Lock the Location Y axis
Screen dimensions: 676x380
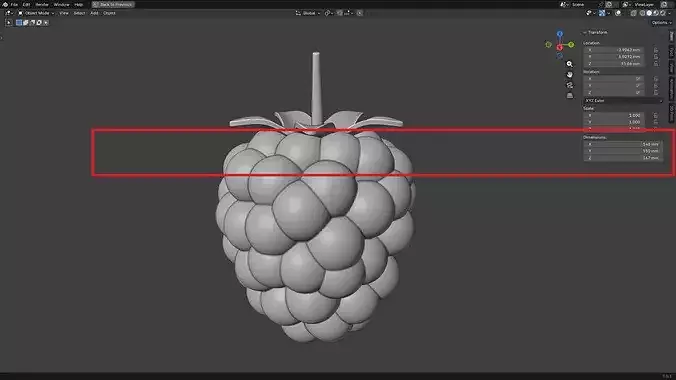pyautogui.click(x=656, y=57)
